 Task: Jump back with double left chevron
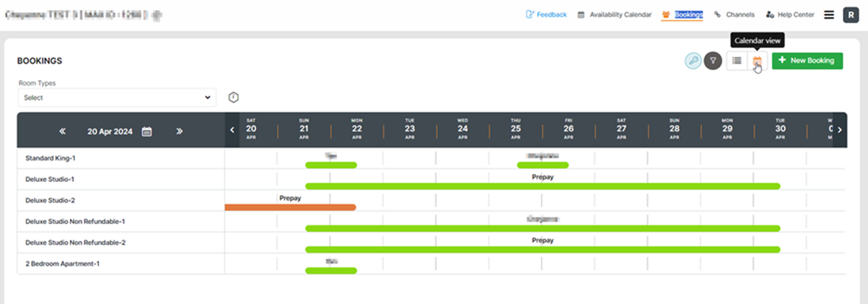(62, 132)
